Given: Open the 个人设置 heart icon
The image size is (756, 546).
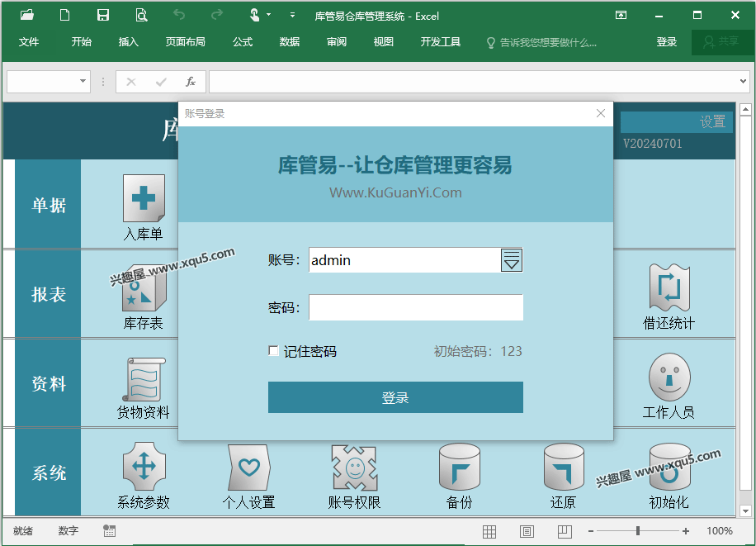Looking at the screenshot, I should pyautogui.click(x=248, y=468).
